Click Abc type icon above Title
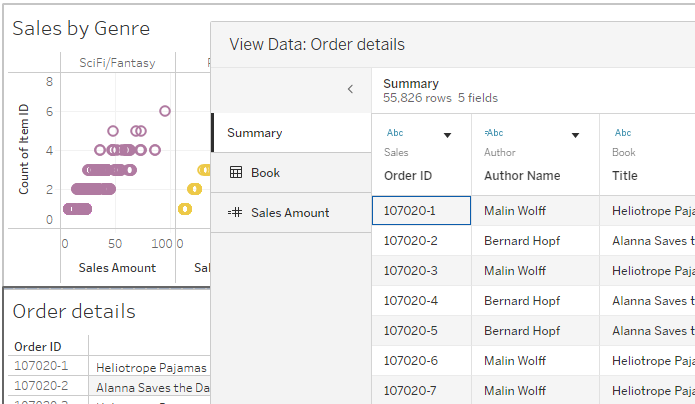 point(622,133)
